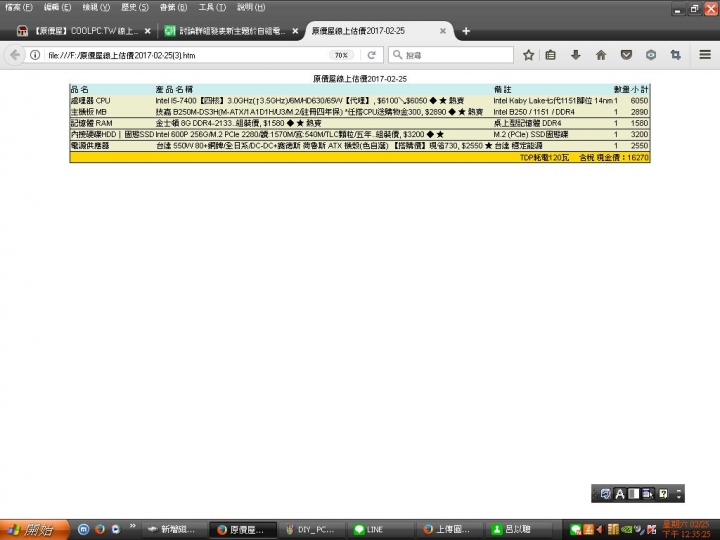The image size is (720, 540).
Task: Click the volume speaker tray icon
Action: 600,529
